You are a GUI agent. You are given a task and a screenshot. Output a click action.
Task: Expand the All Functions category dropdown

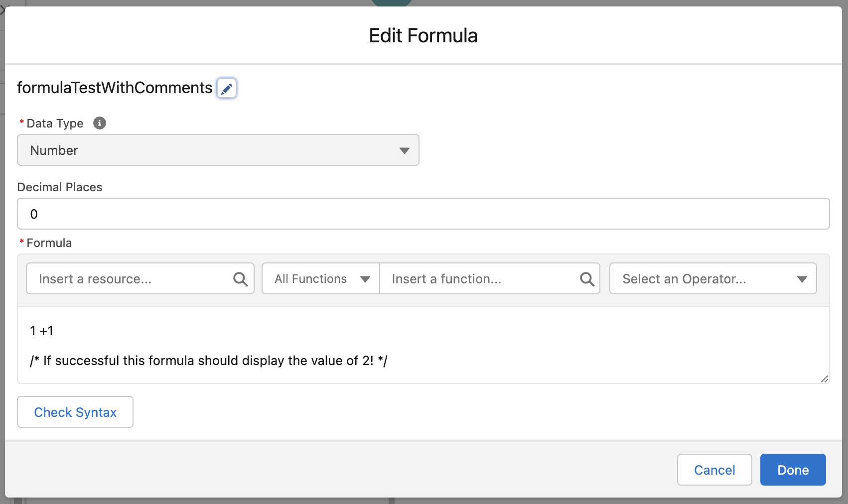(321, 278)
